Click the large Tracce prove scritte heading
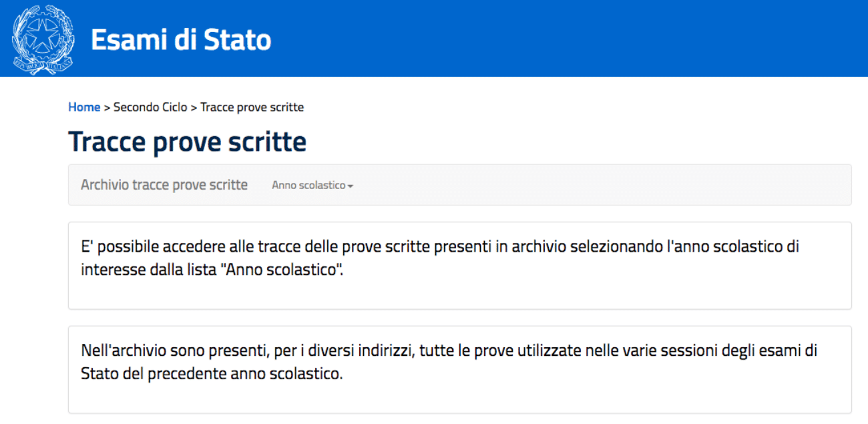 pyautogui.click(x=187, y=142)
